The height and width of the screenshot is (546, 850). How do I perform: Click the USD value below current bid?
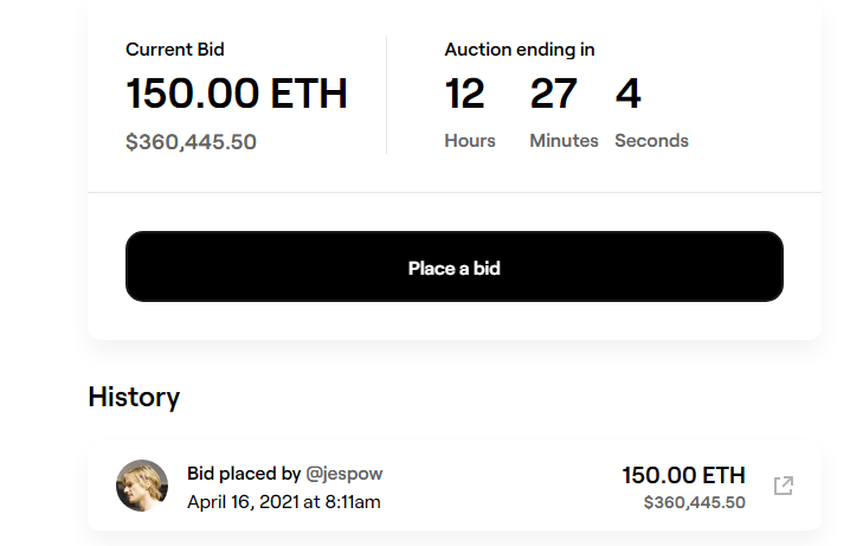(x=191, y=142)
